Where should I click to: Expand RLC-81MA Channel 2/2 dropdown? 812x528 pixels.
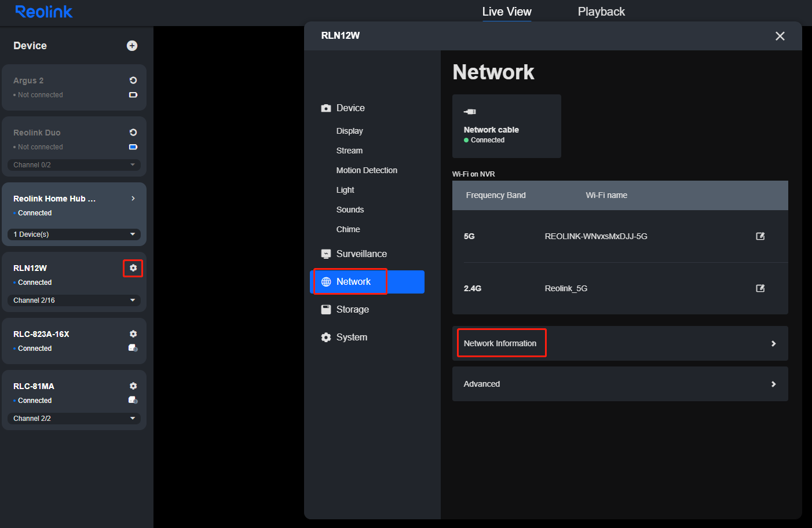(x=74, y=419)
